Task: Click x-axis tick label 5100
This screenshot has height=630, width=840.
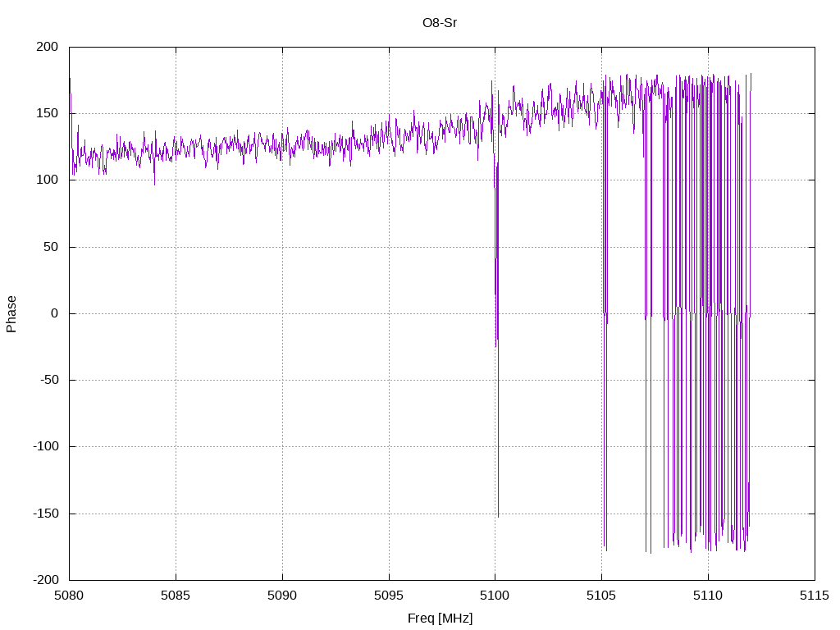Action: (x=495, y=596)
